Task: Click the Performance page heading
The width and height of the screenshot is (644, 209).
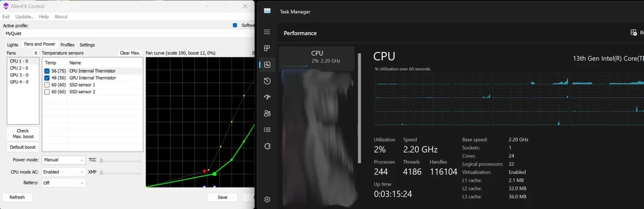Action: (x=300, y=33)
